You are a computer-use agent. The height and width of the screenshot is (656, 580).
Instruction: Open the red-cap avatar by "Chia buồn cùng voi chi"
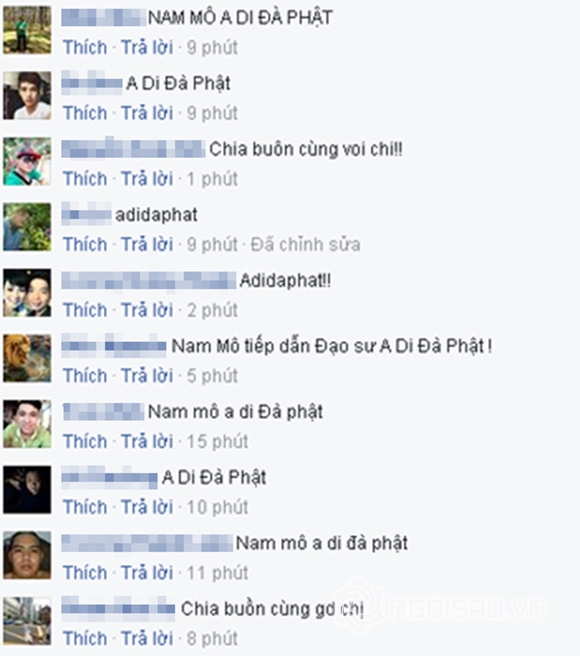[27, 161]
